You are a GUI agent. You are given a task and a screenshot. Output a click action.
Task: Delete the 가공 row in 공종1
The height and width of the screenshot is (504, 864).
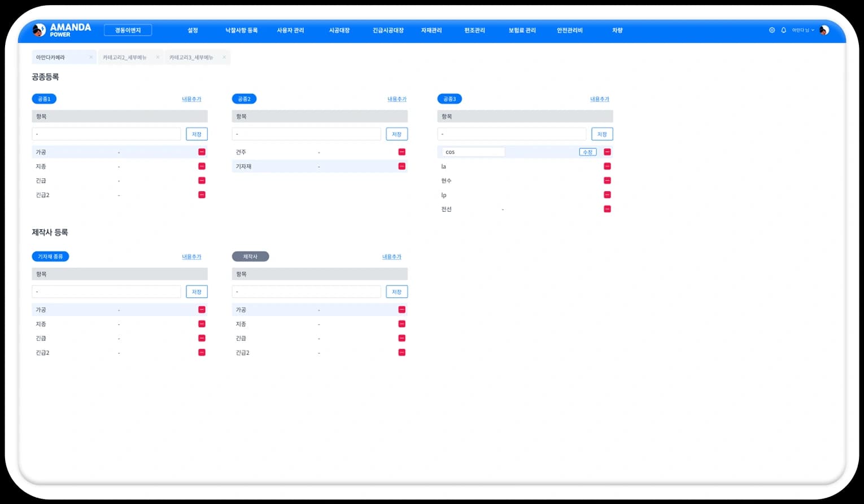click(202, 152)
